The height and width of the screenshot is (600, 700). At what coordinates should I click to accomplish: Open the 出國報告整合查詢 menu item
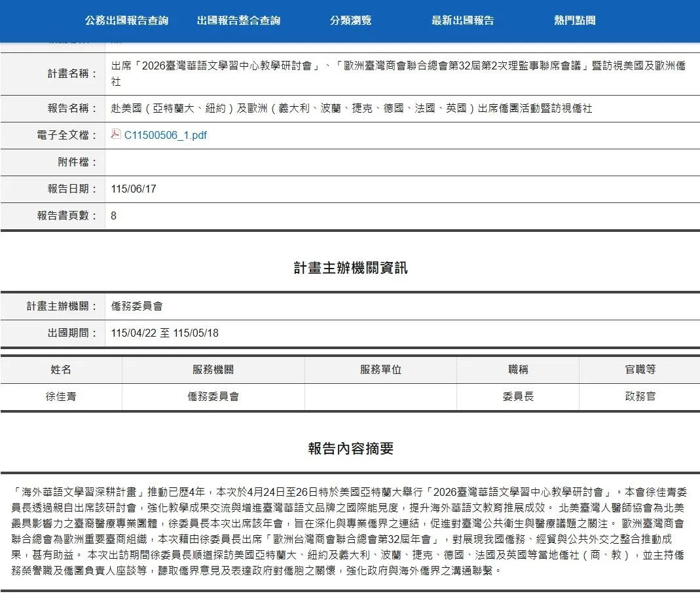coord(239,20)
